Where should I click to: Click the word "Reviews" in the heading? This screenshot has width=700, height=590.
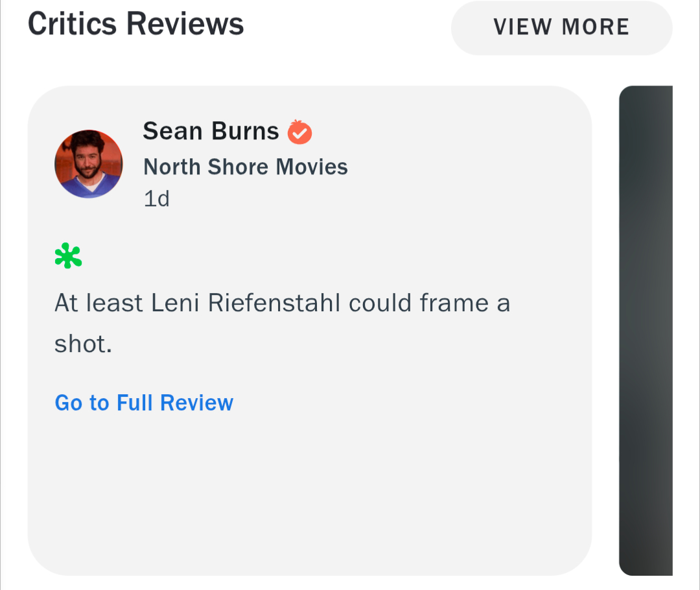pyautogui.click(x=185, y=24)
